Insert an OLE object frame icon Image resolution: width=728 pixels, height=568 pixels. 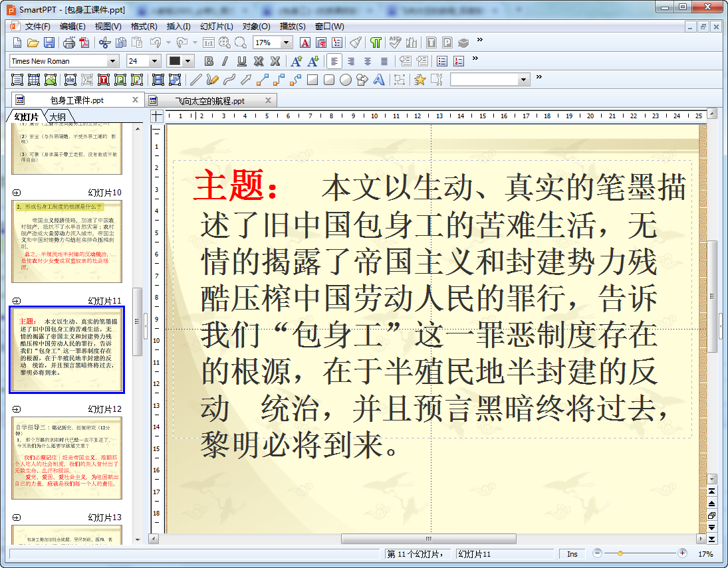70,80
